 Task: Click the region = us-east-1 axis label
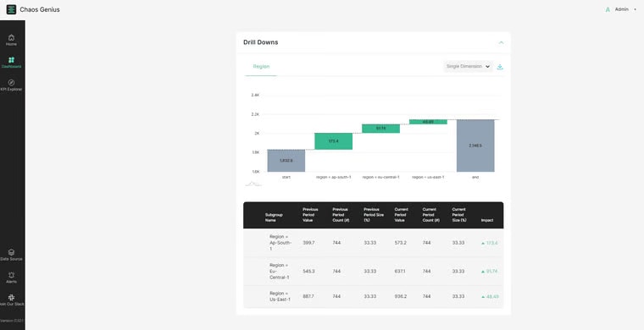[428, 177]
